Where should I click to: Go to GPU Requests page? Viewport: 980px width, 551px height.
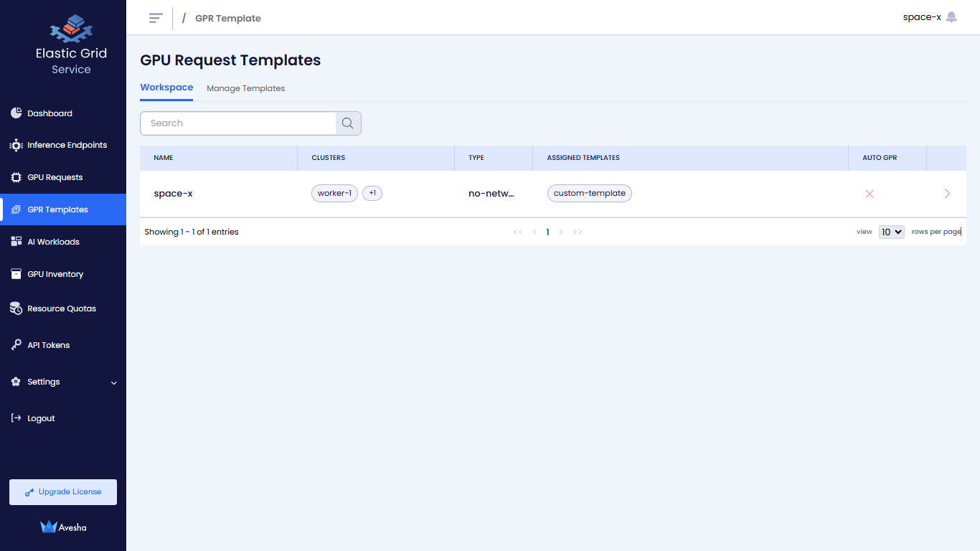click(x=55, y=177)
